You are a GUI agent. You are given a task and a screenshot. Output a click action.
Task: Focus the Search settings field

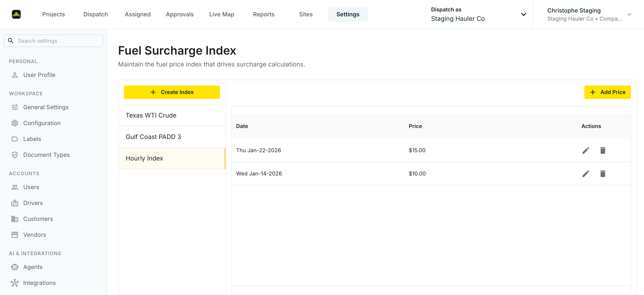[x=53, y=41]
